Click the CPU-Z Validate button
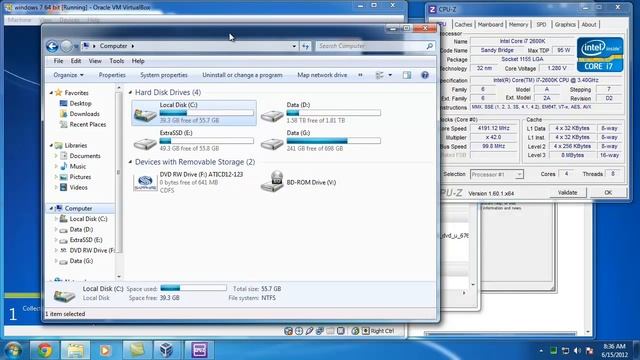This screenshot has height=360, width=640. tap(567, 193)
